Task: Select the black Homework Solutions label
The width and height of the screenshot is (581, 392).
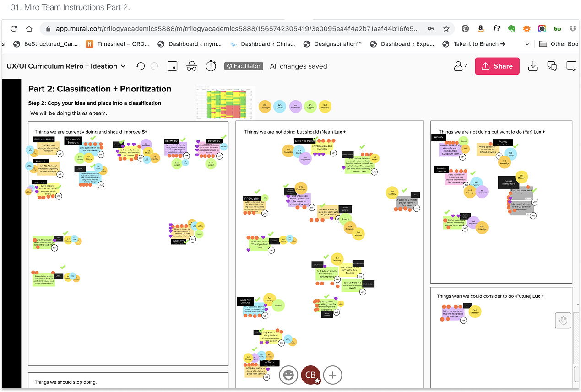Action: point(73,140)
